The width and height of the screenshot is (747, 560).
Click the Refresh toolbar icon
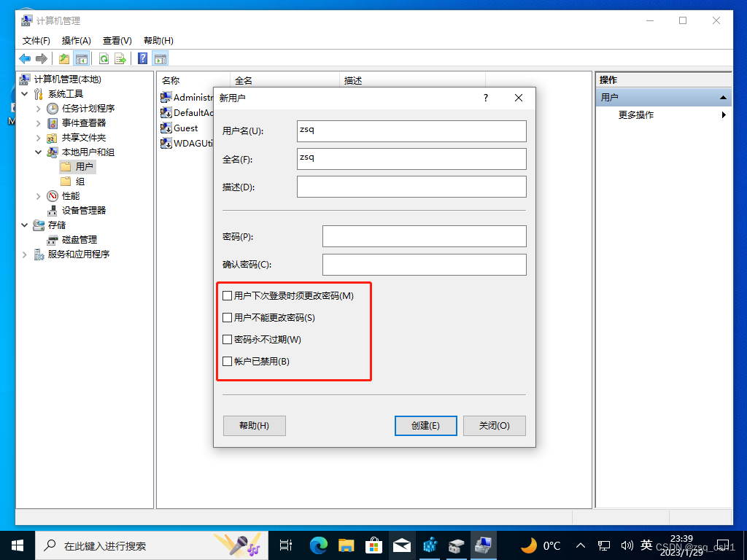pyautogui.click(x=104, y=58)
